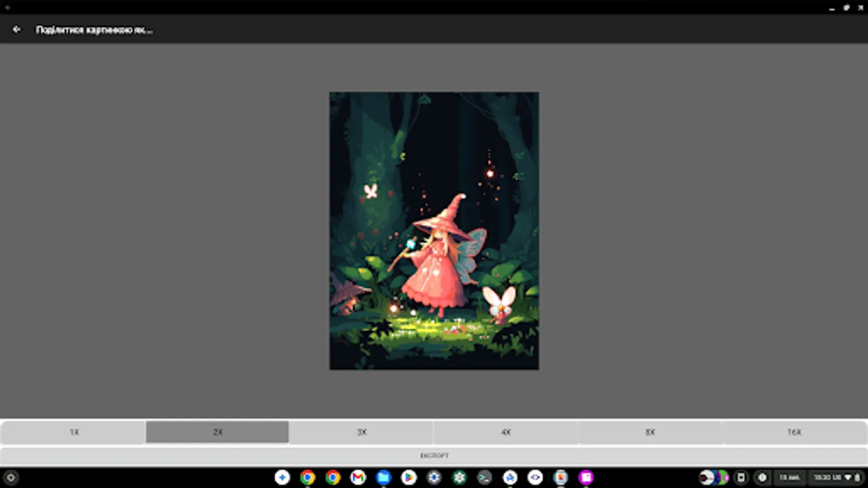Viewport: 868px width, 488px height.
Task: Select the 8X export scale
Action: tap(650, 432)
